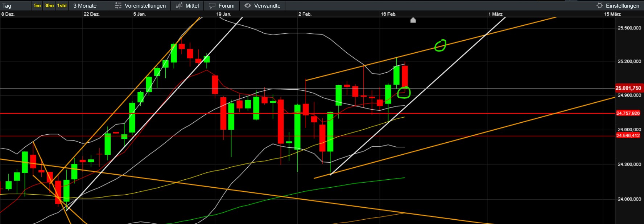Viewport: 644px width, 224px height.
Task: Click the 5 Jan. date label
Action: (139, 14)
